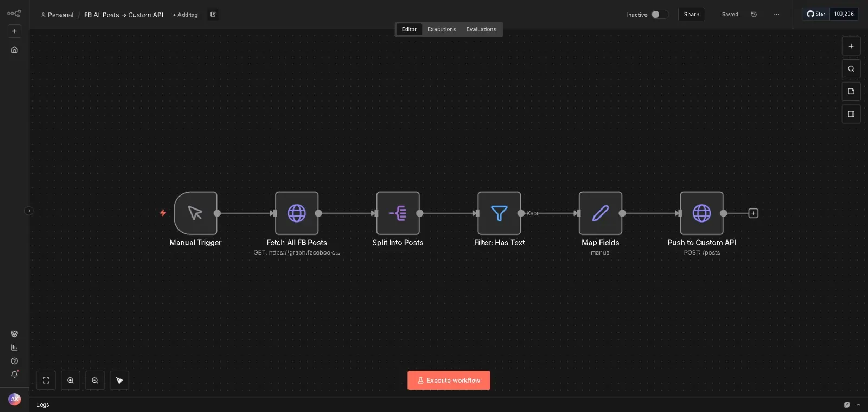Image resolution: width=868 pixels, height=412 pixels.
Task: Click the Execute workflow button
Action: (449, 381)
